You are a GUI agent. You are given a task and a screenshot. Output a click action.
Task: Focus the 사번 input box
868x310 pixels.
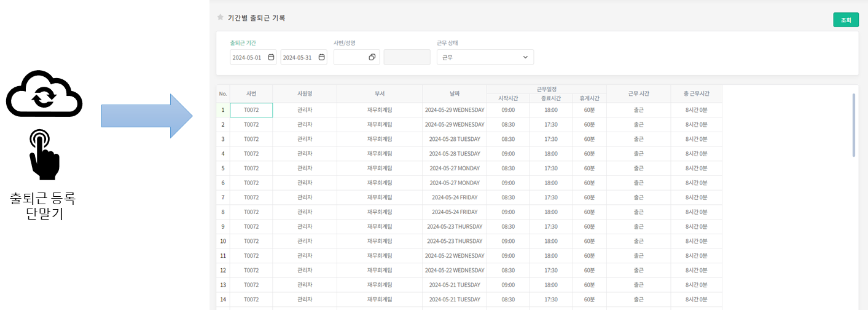[x=350, y=57]
